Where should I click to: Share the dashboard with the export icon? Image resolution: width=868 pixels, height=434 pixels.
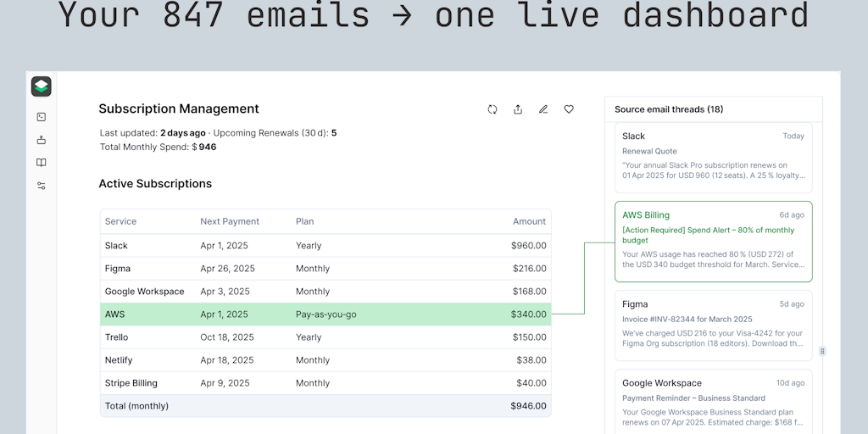(518, 109)
